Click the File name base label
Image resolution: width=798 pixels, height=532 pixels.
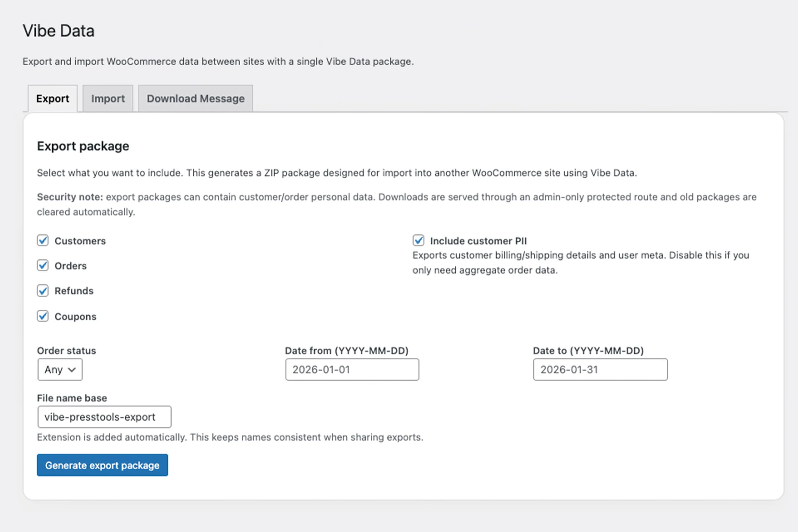point(72,398)
